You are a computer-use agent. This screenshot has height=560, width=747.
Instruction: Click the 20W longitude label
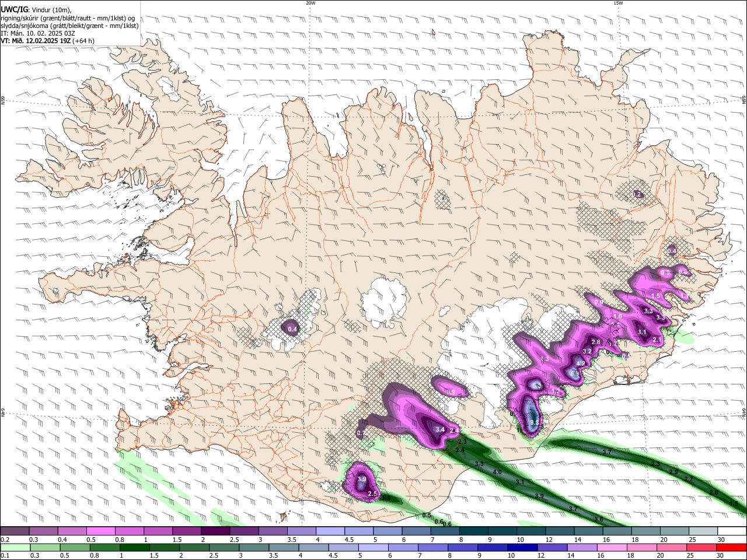(x=310, y=3)
